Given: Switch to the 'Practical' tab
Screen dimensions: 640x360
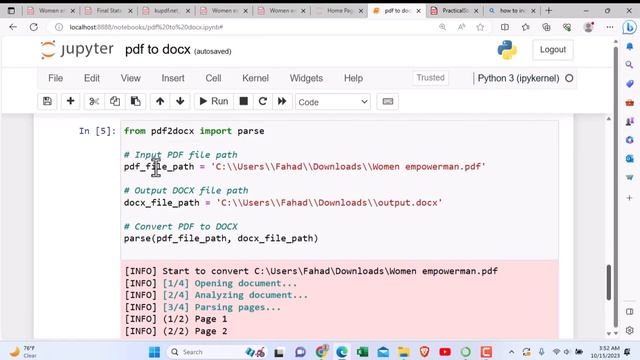Looking at the screenshot, I should pos(455,11).
